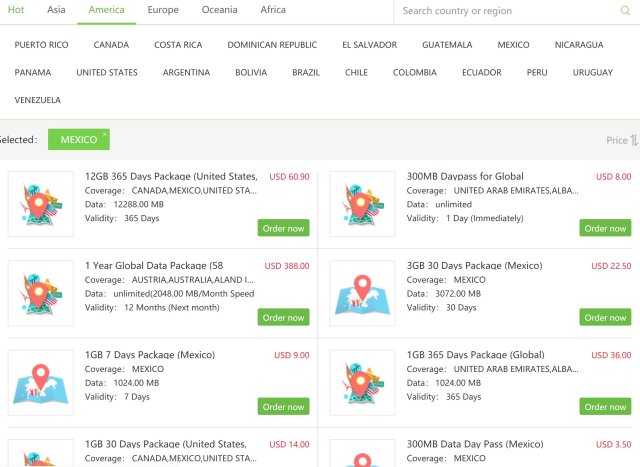Screen dimensions: 640x467
Task: Click the 1GB 7 Days Mexico map icon
Action: click(40, 382)
